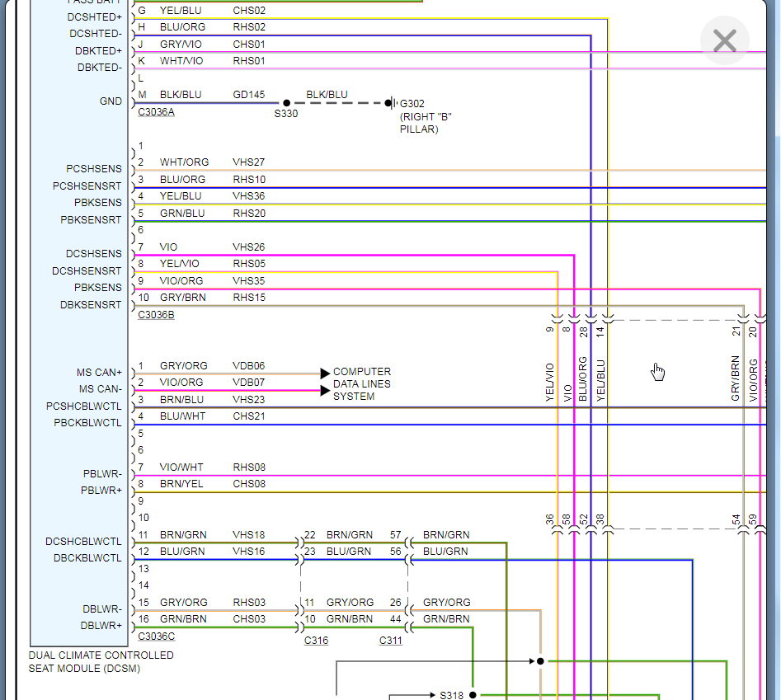Click the vertical GRY/BRN wire label
The width and height of the screenshot is (781, 700).
click(x=736, y=378)
